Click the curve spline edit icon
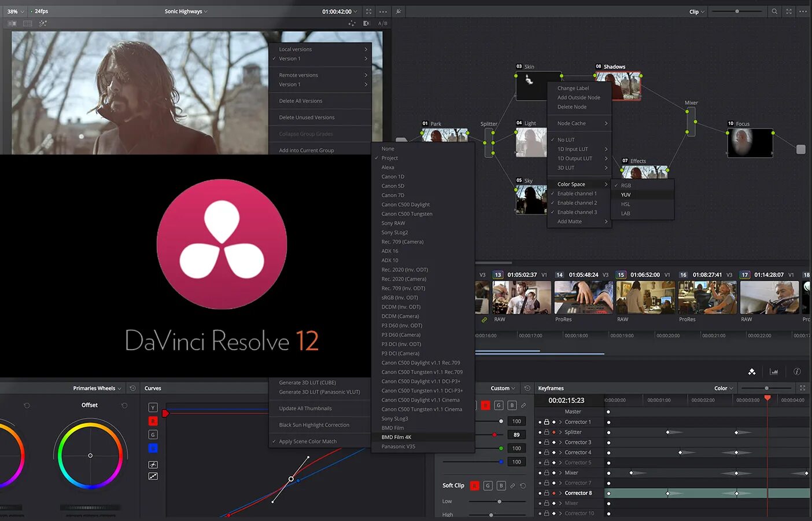This screenshot has width=812, height=521. click(x=153, y=464)
